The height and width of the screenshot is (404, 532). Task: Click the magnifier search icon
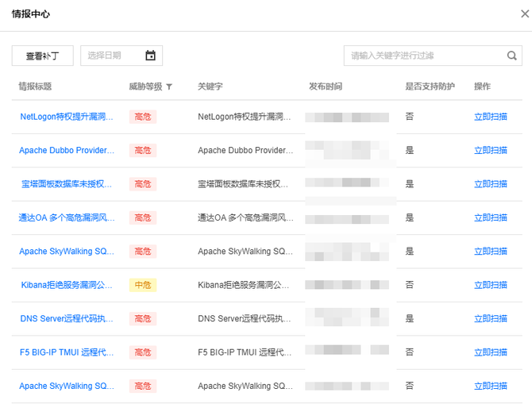pyautogui.click(x=512, y=56)
